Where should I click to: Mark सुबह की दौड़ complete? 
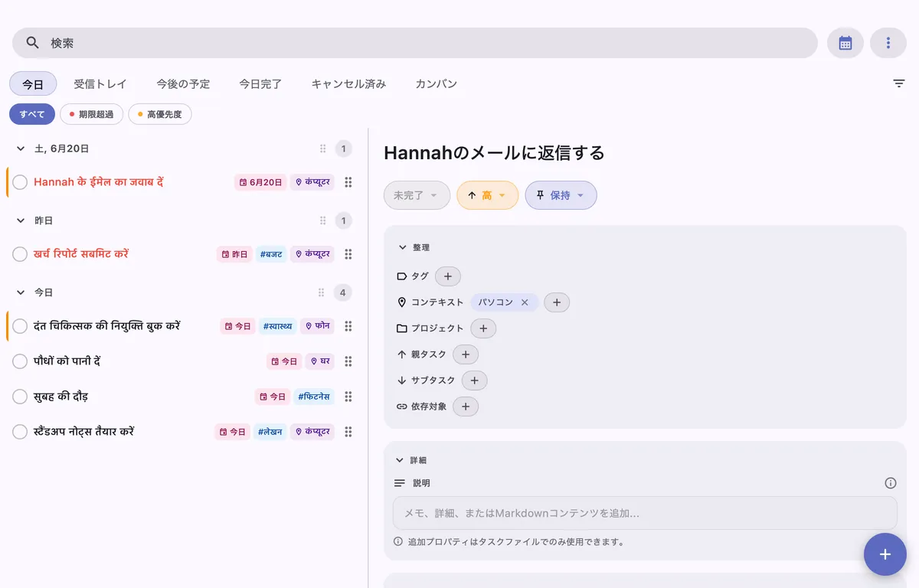20,397
